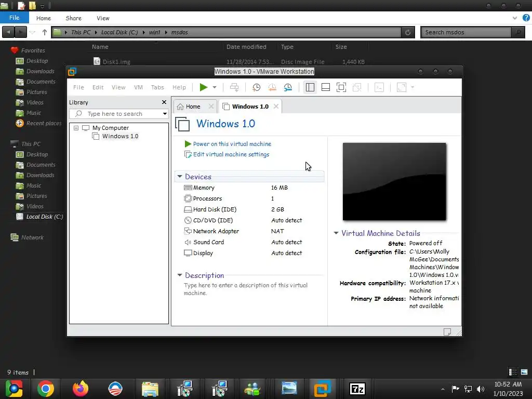
Task: Open the VM menu
Action: [x=138, y=87]
